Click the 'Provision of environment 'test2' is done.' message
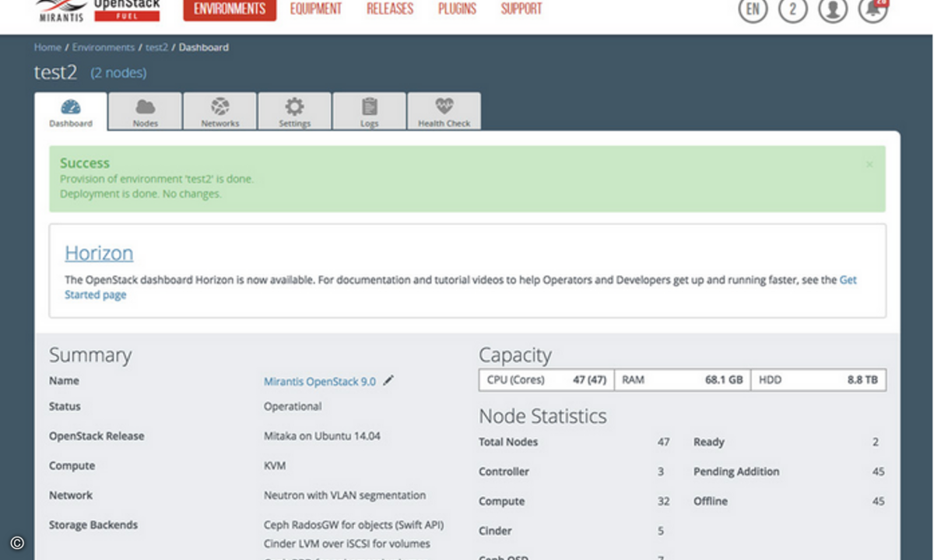934x560 pixels. [156, 179]
